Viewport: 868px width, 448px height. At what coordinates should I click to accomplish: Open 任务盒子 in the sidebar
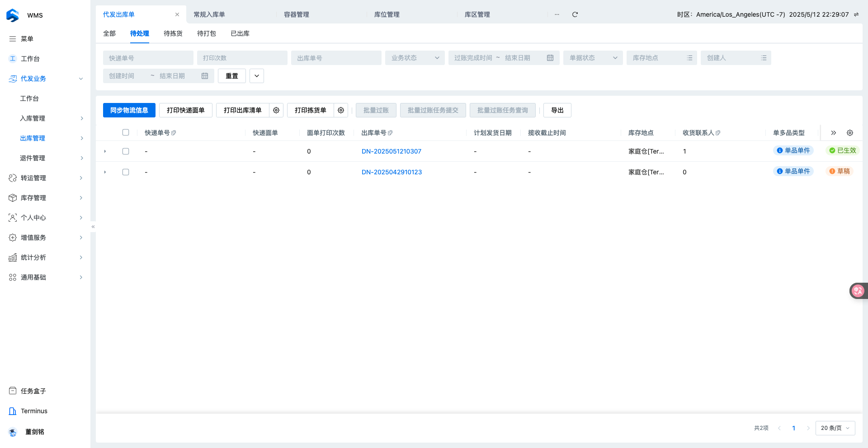tap(33, 391)
